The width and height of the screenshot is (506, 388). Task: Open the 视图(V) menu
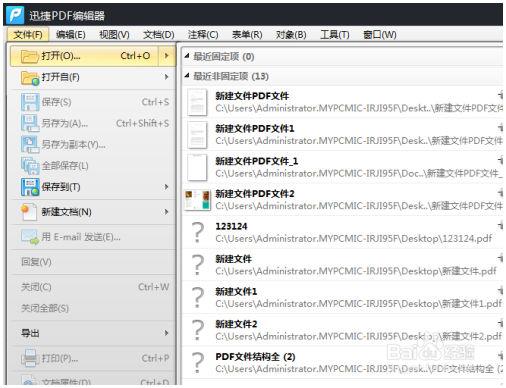pos(114,35)
